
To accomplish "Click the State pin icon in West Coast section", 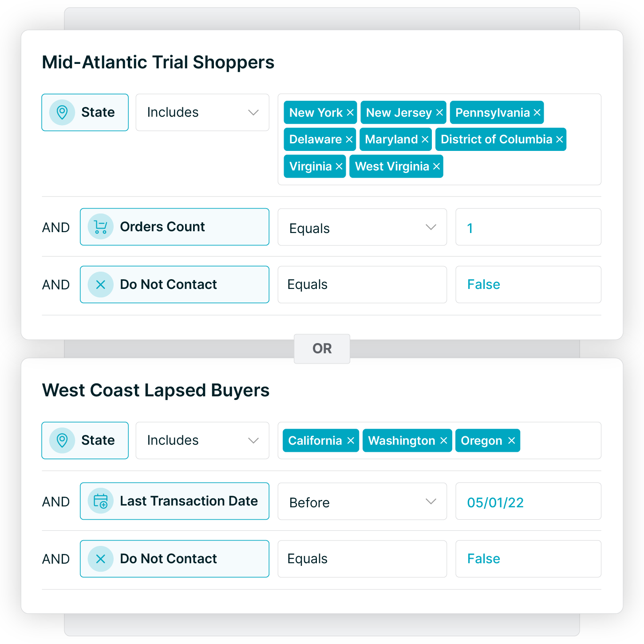I will coord(62,440).
